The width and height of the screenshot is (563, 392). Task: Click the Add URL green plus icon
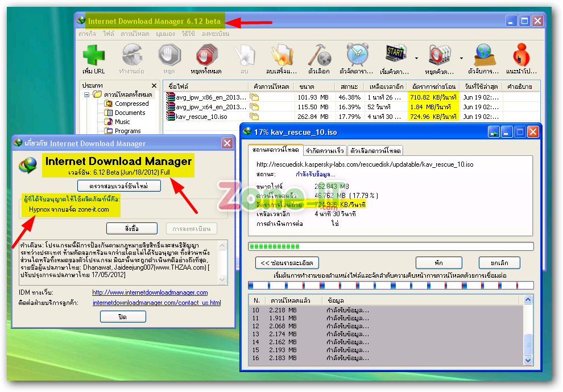94,55
